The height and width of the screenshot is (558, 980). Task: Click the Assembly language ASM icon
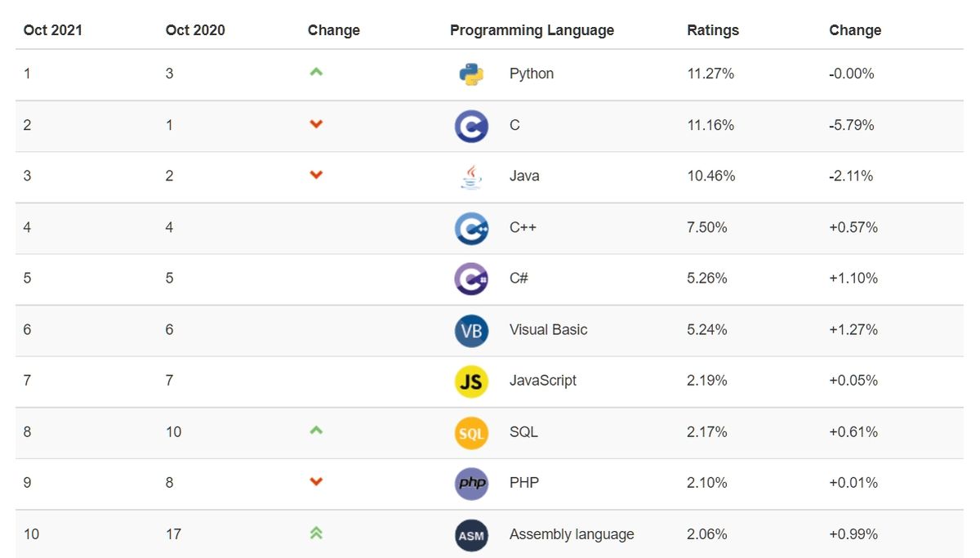pyautogui.click(x=471, y=535)
